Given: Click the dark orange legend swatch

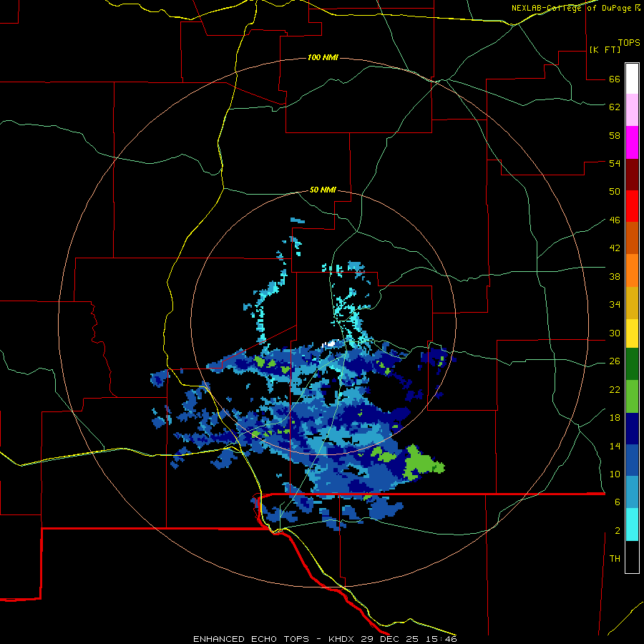Looking at the screenshot, I should pos(632,238).
